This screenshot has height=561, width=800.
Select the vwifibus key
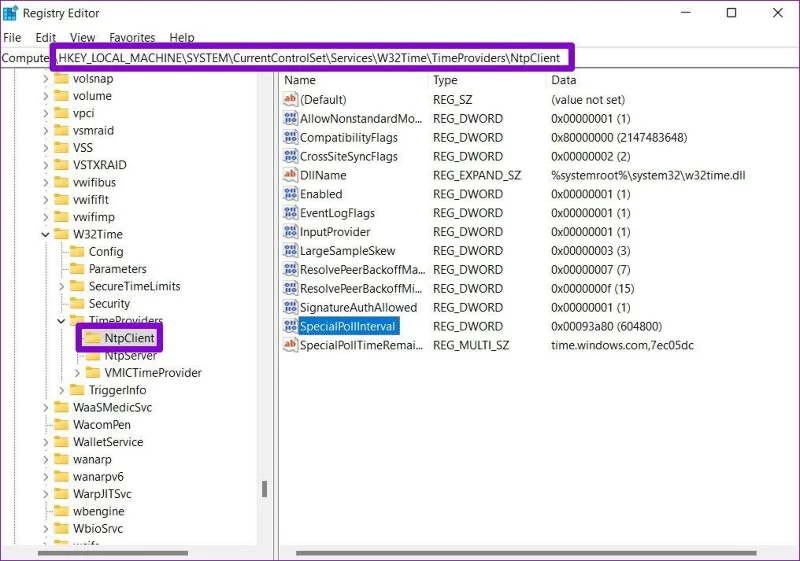(94, 183)
